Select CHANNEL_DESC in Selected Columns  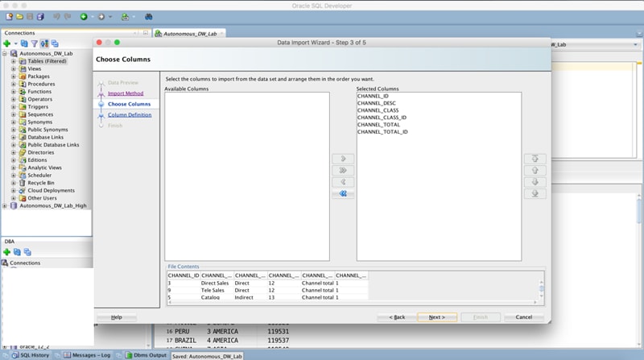pos(377,103)
